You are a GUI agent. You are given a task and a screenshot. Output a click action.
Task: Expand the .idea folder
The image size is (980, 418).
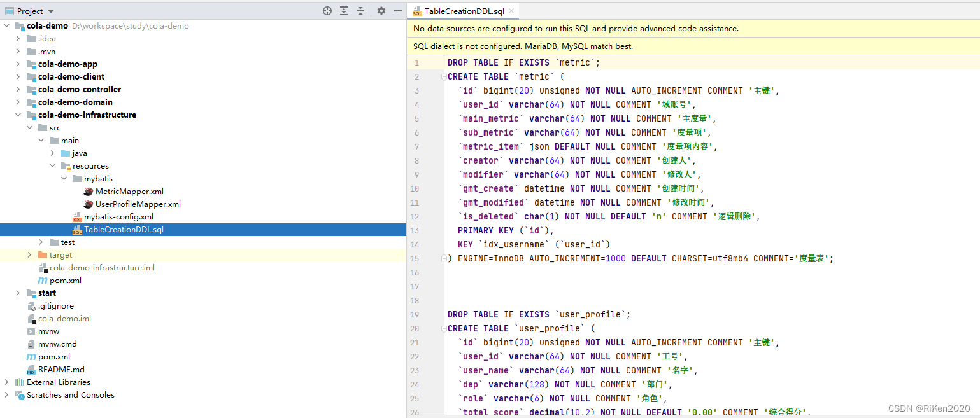click(x=18, y=39)
